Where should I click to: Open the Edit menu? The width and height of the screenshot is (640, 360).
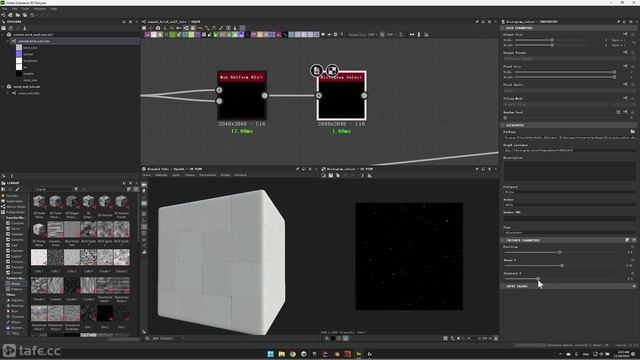(14, 9)
